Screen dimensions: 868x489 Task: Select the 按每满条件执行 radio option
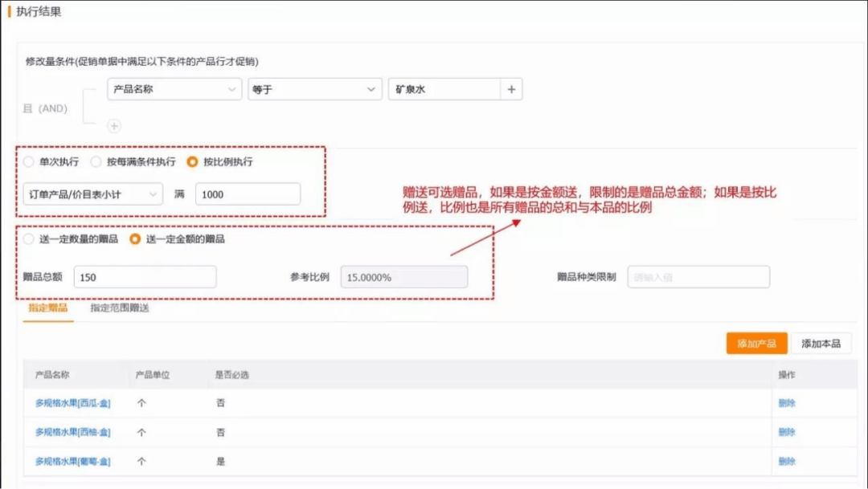pos(96,161)
